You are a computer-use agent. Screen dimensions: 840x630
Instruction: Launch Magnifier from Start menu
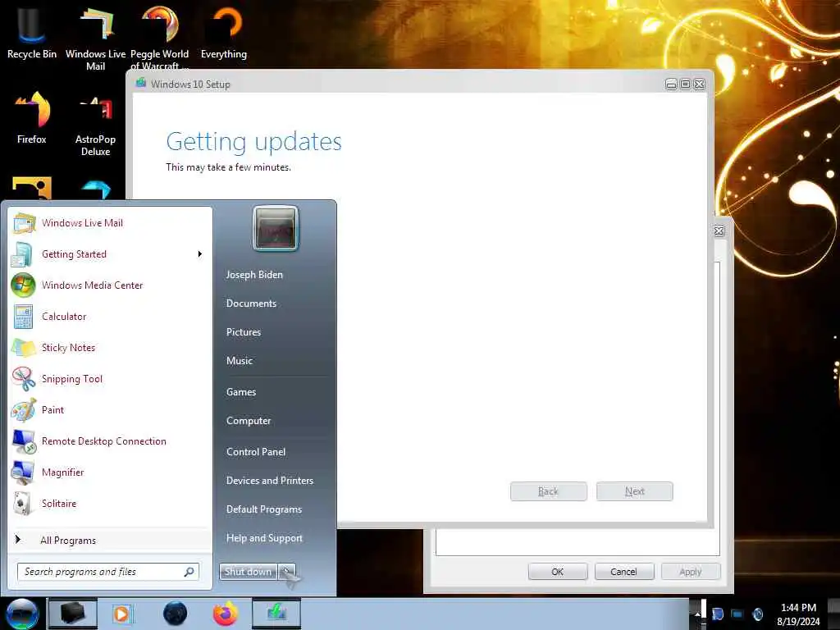(111, 472)
